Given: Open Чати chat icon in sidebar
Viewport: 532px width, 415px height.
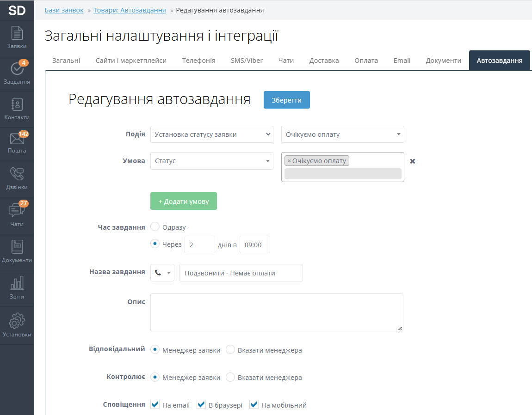Looking at the screenshot, I should click(x=17, y=215).
